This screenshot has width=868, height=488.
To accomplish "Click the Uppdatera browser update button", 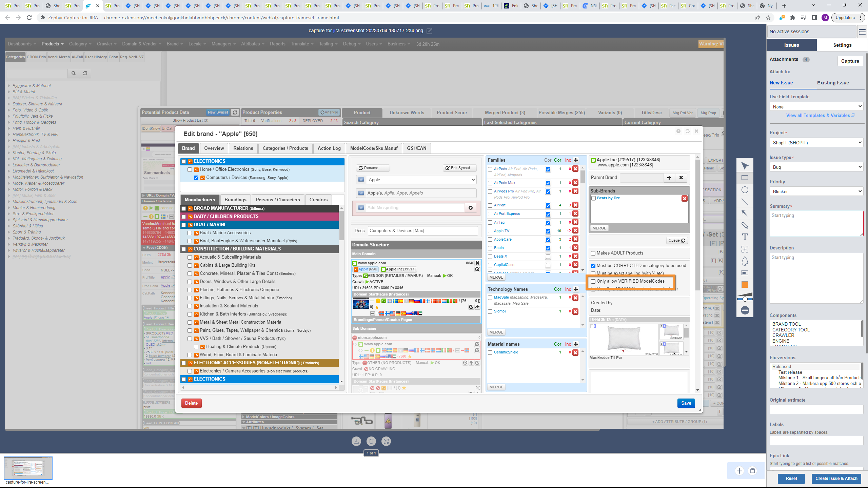I will 848,18.
